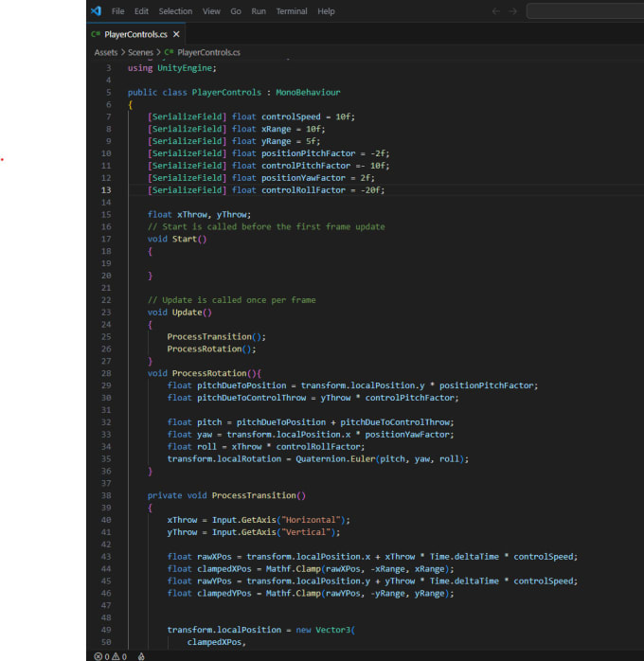This screenshot has width=644, height=661.
Task: Click 'xThrow, yThrow' declaration on line 15
Action: pyautogui.click(x=214, y=215)
